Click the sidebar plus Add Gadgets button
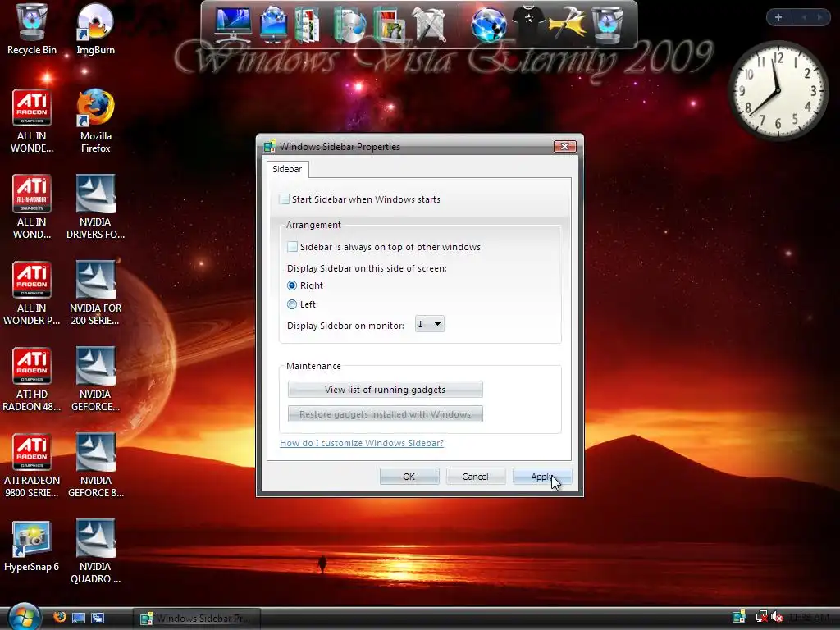Viewport: 840px width, 630px height. [x=778, y=17]
